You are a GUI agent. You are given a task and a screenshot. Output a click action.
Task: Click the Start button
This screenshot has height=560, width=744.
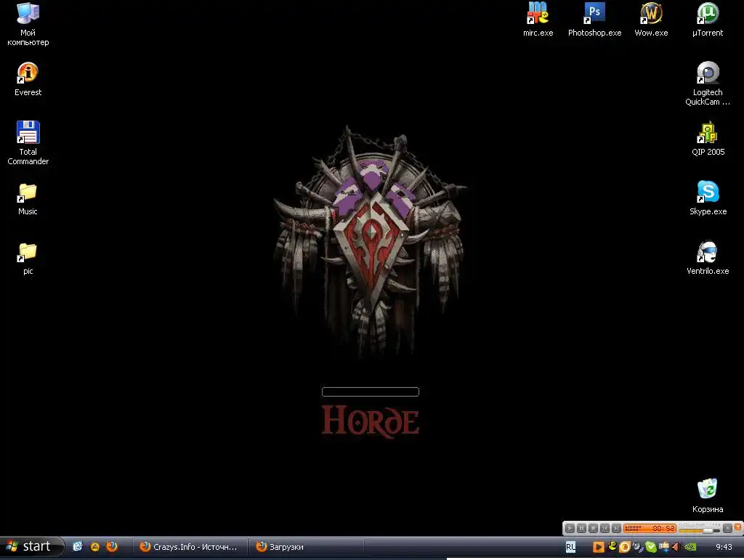(x=31, y=547)
